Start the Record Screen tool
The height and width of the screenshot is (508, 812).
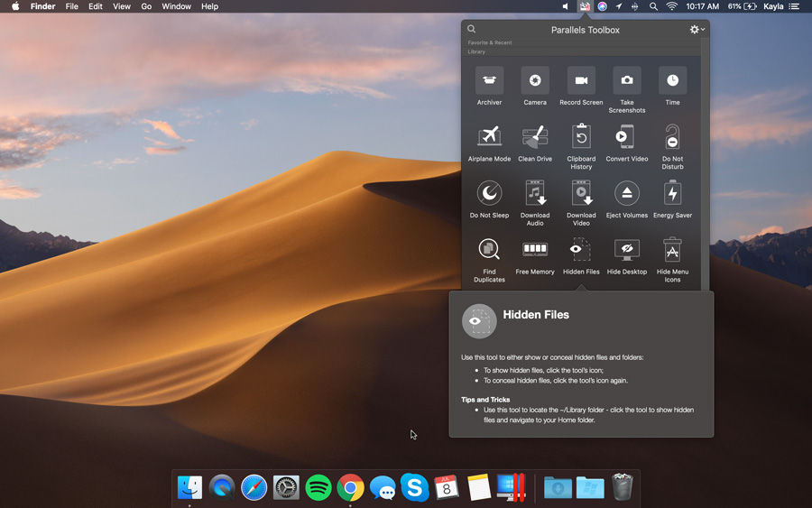[581, 87]
